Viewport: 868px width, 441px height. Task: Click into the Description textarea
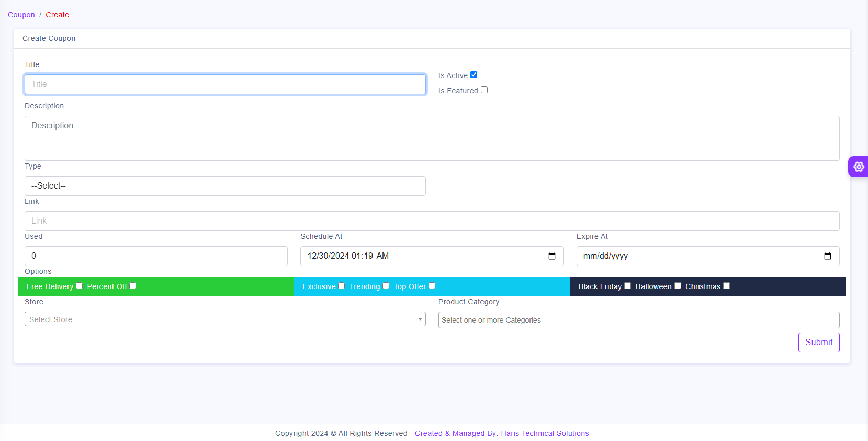(x=432, y=138)
